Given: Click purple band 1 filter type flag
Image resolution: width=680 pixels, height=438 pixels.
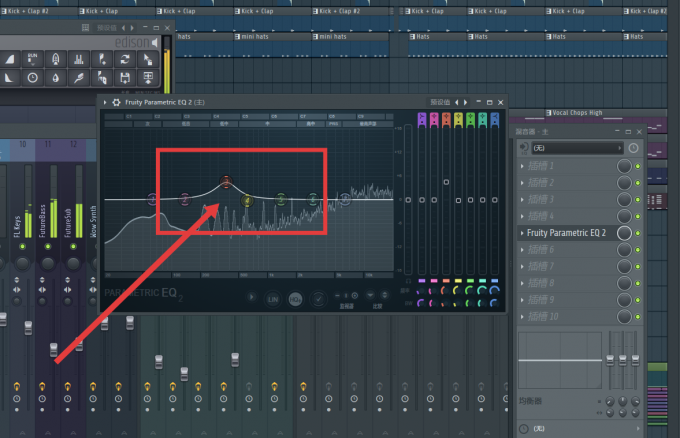Looking at the screenshot, I should pyautogui.click(x=422, y=119).
